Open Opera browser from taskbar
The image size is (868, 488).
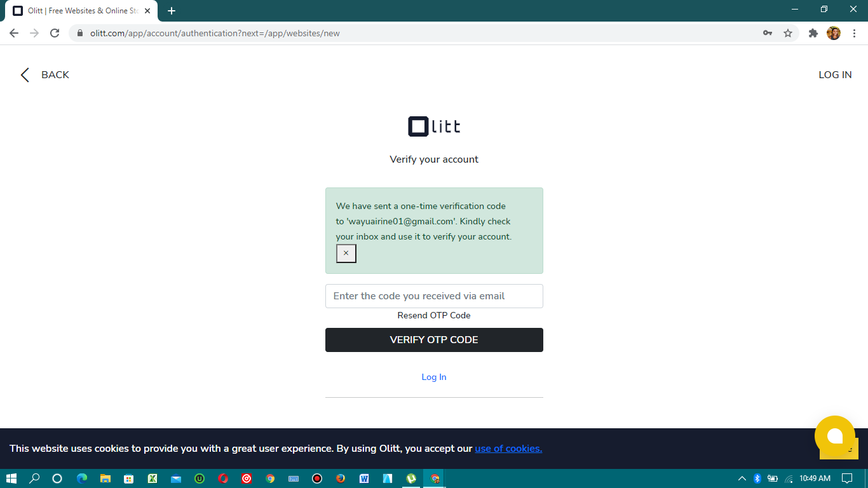point(223,478)
